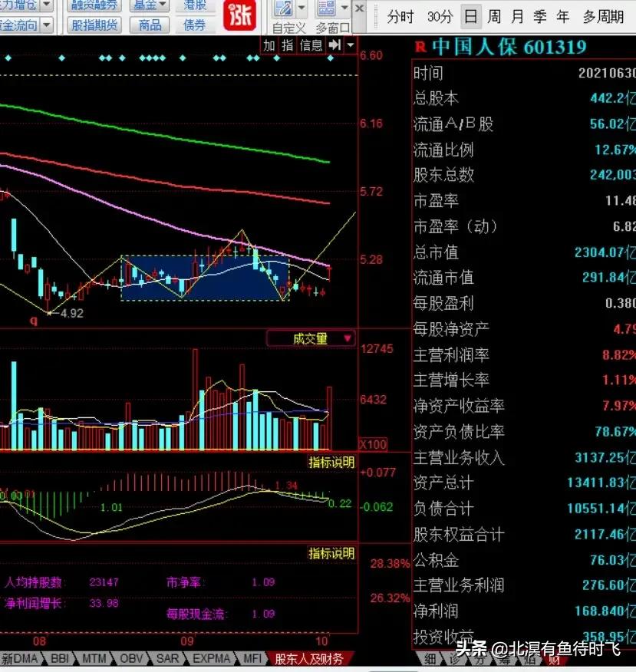Open the 基金 dropdown

[150, 5]
